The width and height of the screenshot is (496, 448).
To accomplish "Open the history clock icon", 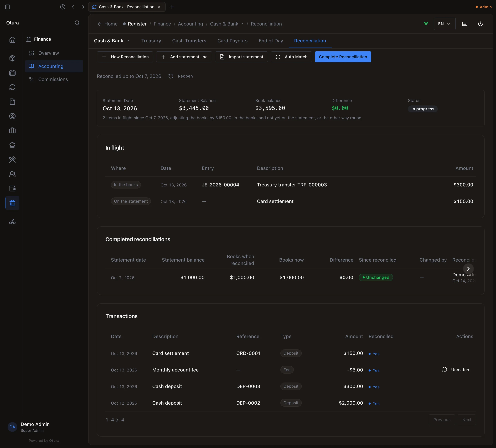I will [x=63, y=7].
